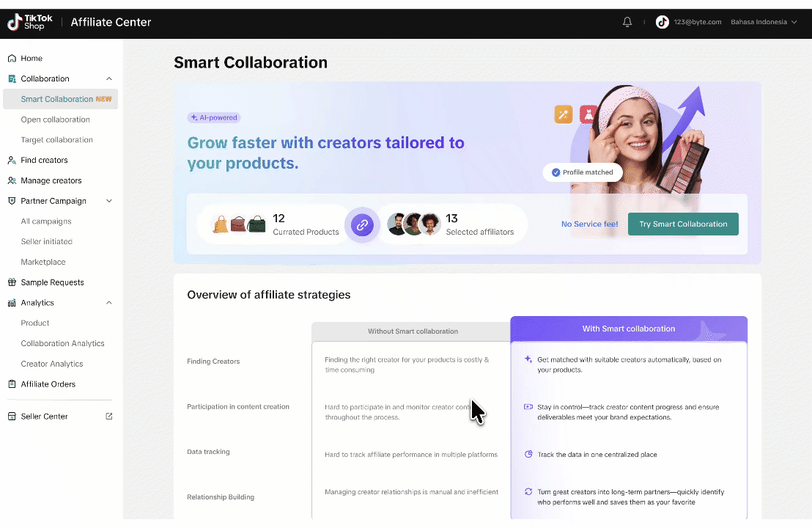Click the Overview of affiliate strategies heading
The image size is (812, 528).
[x=269, y=295]
